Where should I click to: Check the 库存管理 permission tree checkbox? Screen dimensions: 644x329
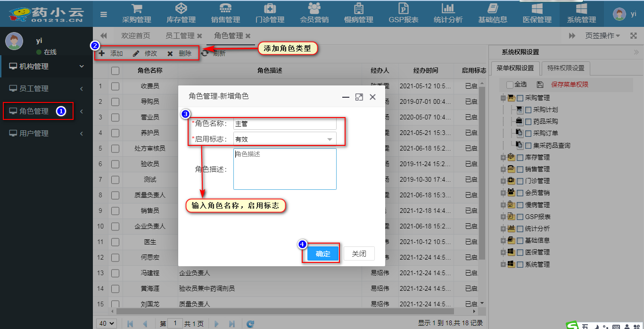(520, 157)
